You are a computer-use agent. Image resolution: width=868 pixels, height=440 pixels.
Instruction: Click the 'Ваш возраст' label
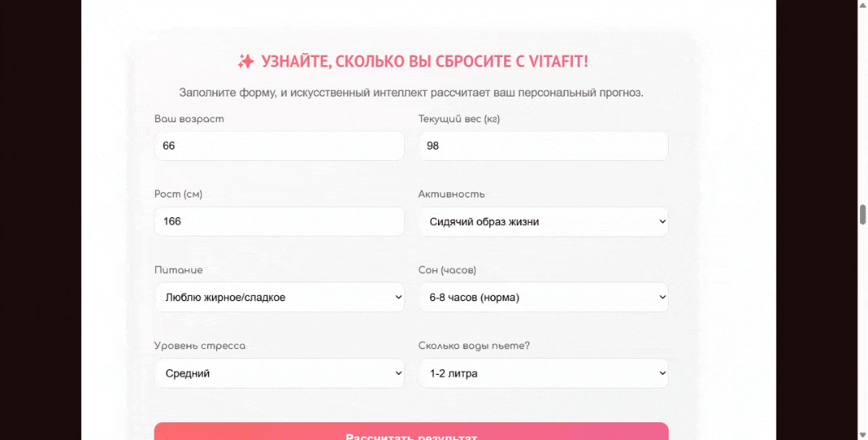[189, 119]
